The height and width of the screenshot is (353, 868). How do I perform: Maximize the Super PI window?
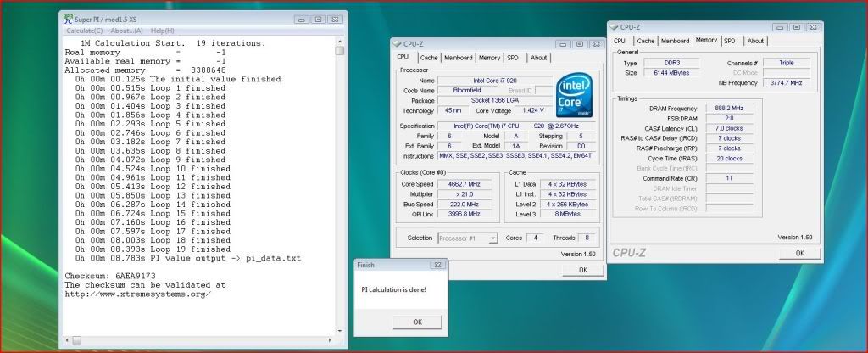click(319, 20)
